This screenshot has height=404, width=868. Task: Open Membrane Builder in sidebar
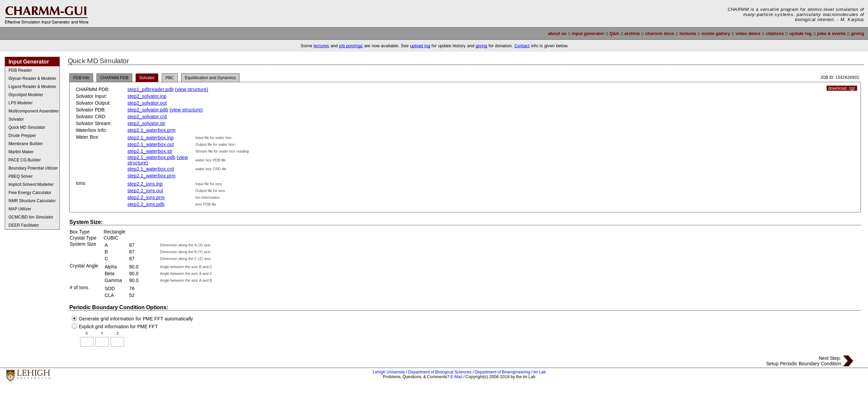[x=25, y=144]
